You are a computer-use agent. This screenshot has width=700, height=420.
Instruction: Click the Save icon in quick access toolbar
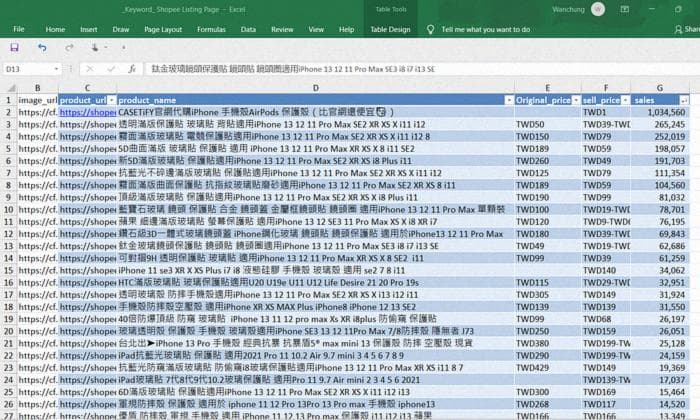[14, 47]
